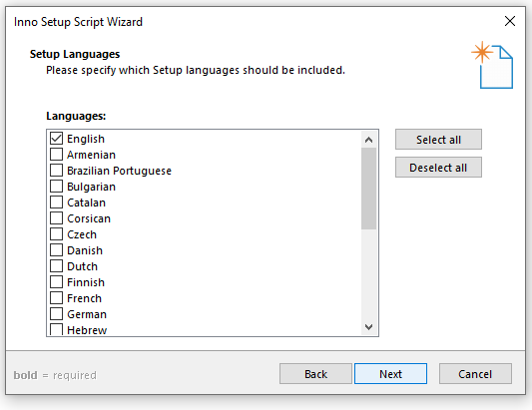Tick the Finnish checkbox
The height and width of the screenshot is (410, 532).
coord(56,281)
